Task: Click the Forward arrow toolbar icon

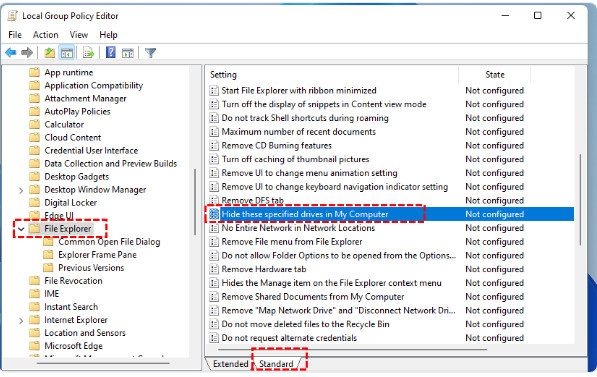Action: [x=27, y=53]
